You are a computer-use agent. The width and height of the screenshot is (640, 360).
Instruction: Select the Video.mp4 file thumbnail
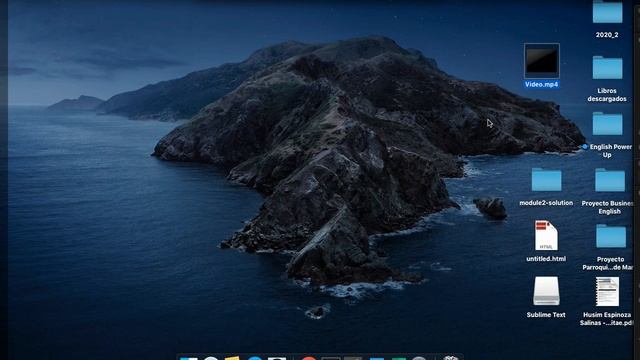tap(542, 60)
